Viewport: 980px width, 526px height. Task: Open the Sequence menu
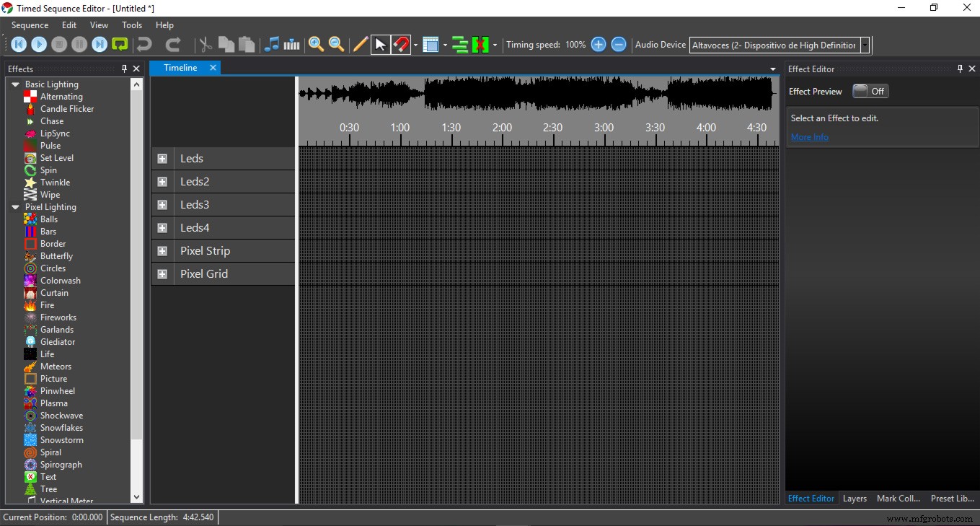30,25
